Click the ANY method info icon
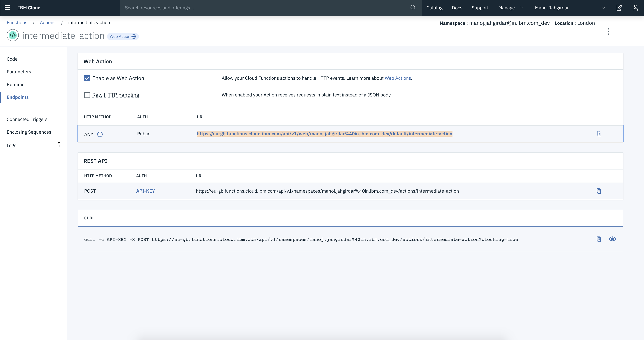644x340 pixels. pyautogui.click(x=100, y=134)
